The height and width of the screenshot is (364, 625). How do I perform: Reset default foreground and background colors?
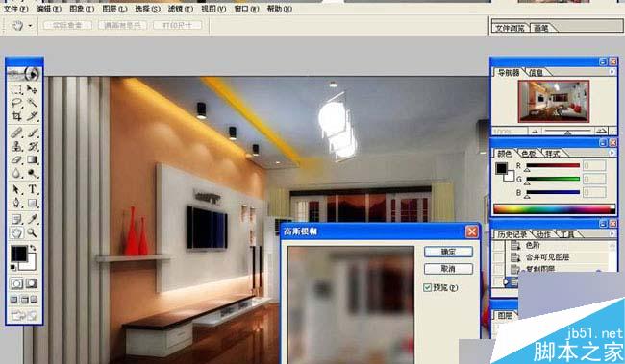pyautogui.click(x=13, y=267)
